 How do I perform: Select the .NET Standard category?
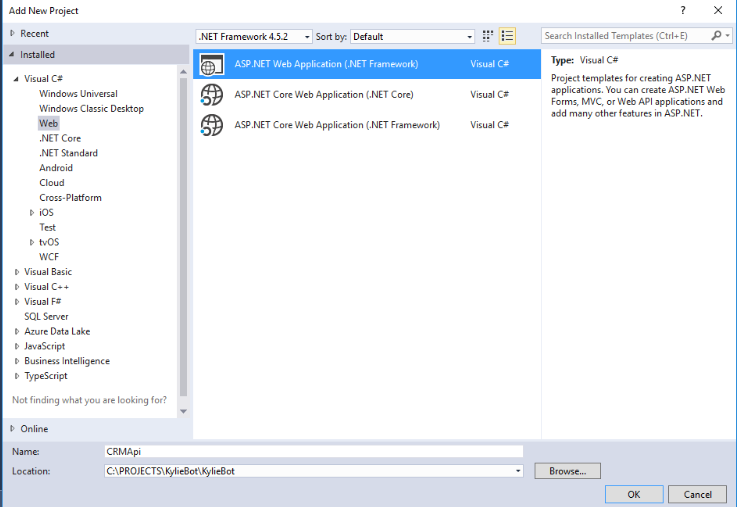coord(68,153)
